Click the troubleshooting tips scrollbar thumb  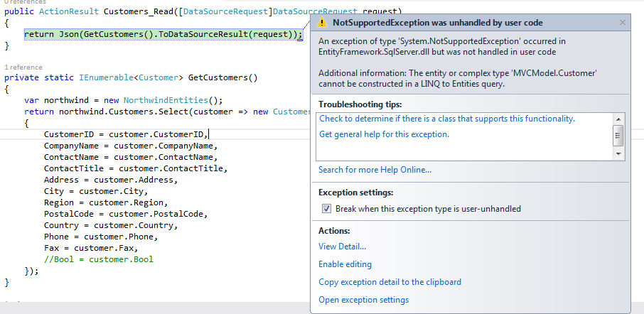(618, 134)
